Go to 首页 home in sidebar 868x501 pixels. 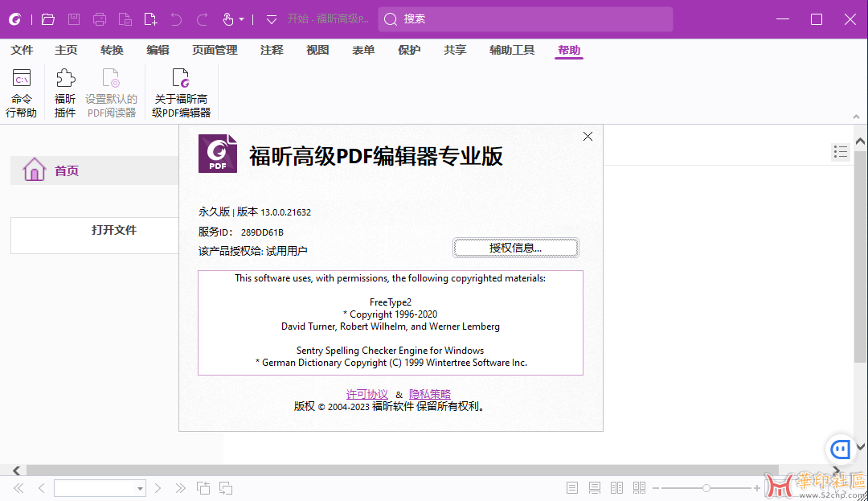tap(95, 170)
